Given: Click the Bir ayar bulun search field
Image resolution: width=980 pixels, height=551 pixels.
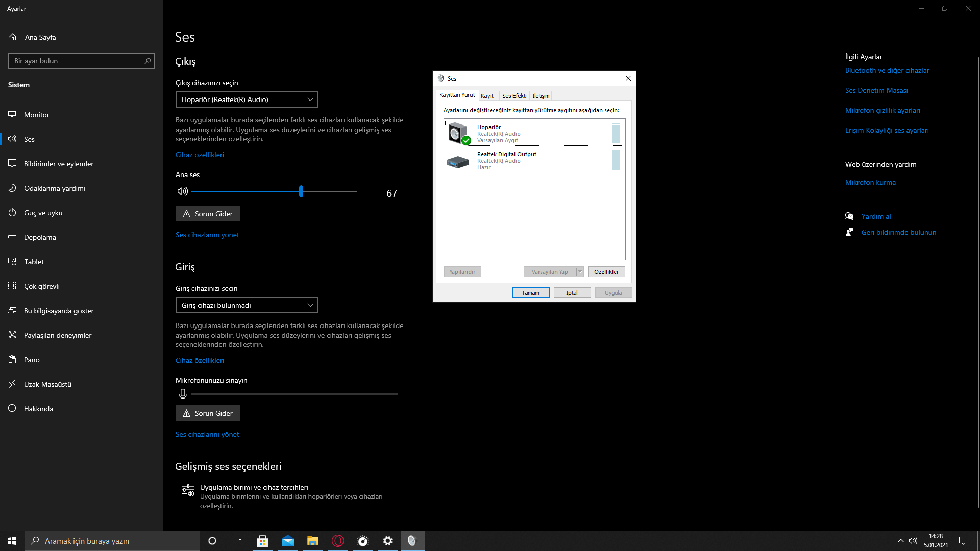Looking at the screenshot, I should coord(77,61).
